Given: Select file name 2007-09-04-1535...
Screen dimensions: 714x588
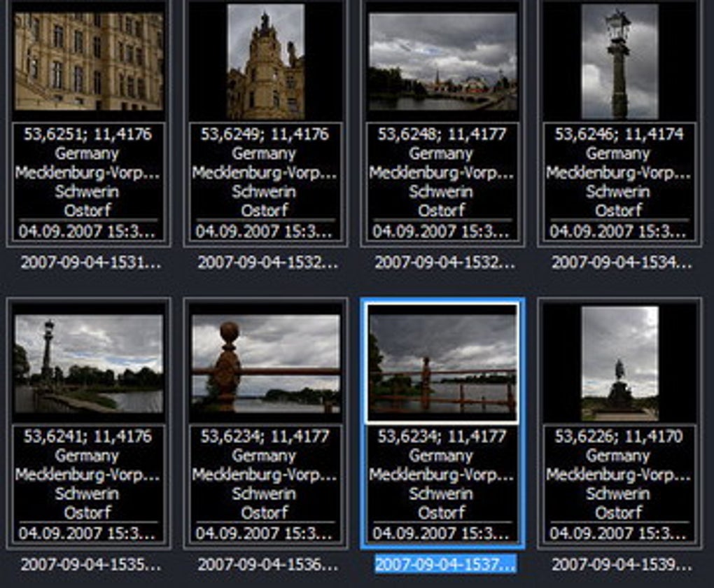Looking at the screenshot, I should 90,565.
